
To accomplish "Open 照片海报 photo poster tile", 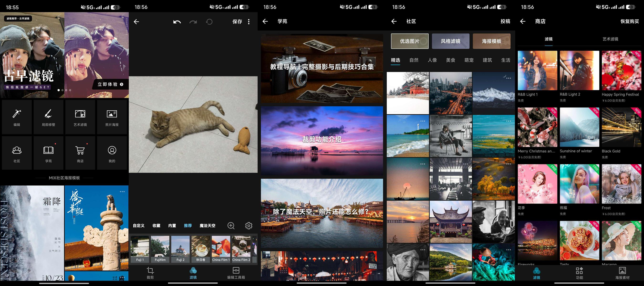I will [x=112, y=117].
